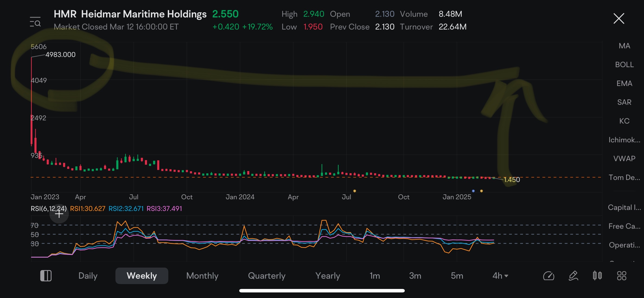Select the Weekly timeframe tab
Screen dimensions: 644x298
(142, 276)
